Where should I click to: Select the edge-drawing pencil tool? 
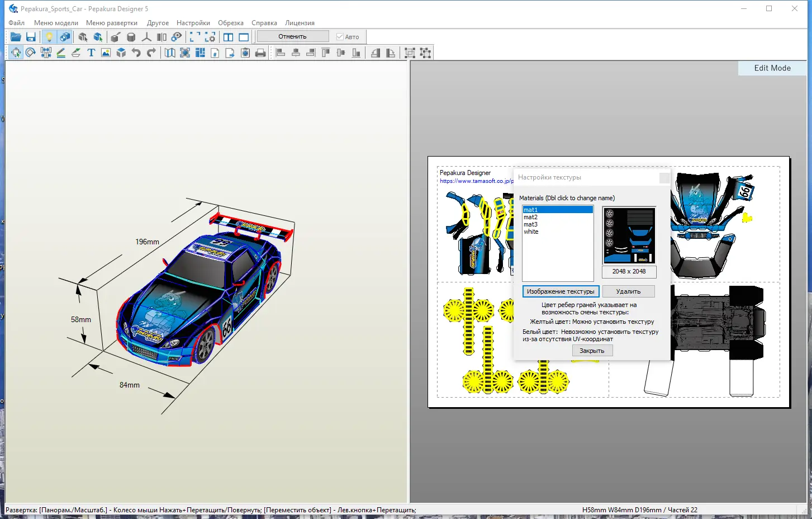pyautogui.click(x=61, y=53)
